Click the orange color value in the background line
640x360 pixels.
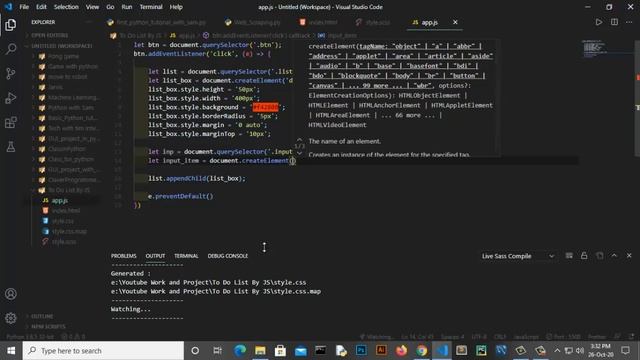pos(265,107)
